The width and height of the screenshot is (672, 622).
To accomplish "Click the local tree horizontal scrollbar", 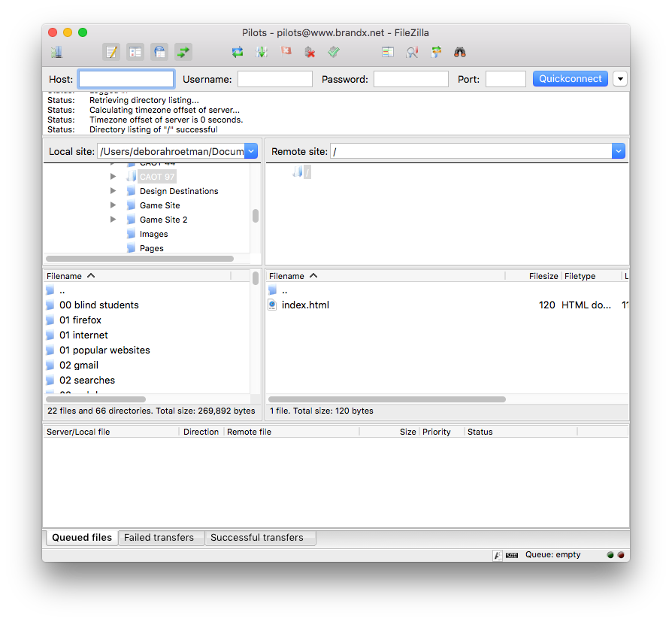I will pyautogui.click(x=140, y=259).
